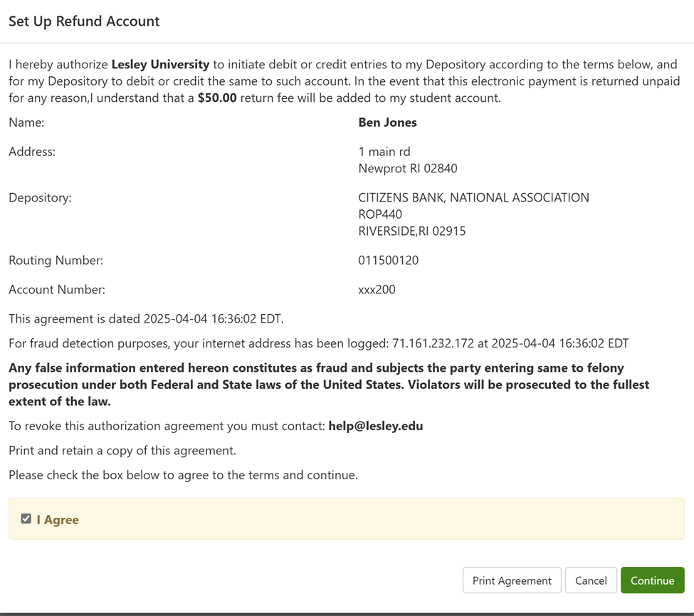Click the Lesley University bold text
694x616 pixels.
pos(160,65)
